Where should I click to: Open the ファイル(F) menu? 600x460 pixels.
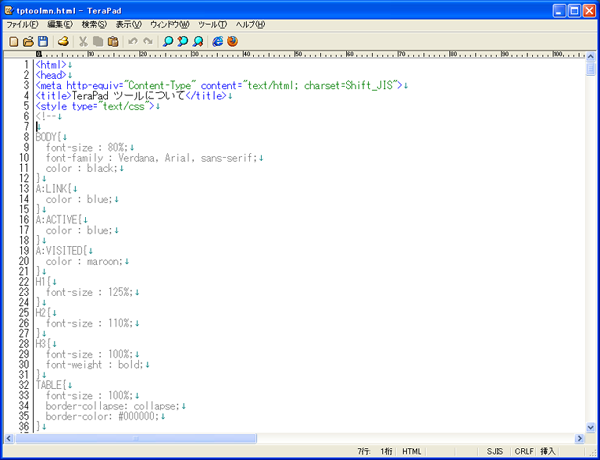pos(23,24)
